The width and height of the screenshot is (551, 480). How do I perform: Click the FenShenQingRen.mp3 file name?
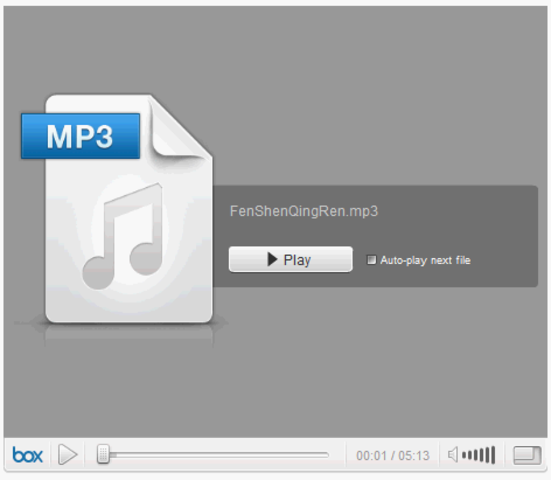[304, 211]
